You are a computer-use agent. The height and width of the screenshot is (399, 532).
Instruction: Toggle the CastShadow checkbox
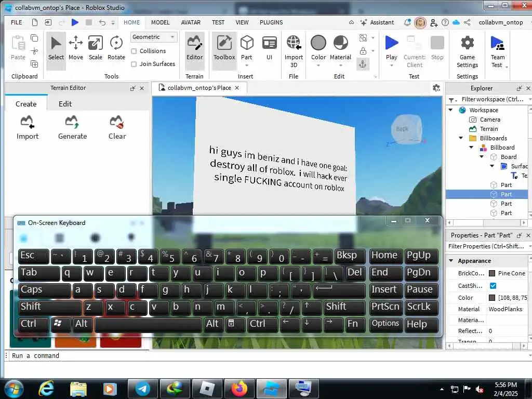[x=493, y=286]
